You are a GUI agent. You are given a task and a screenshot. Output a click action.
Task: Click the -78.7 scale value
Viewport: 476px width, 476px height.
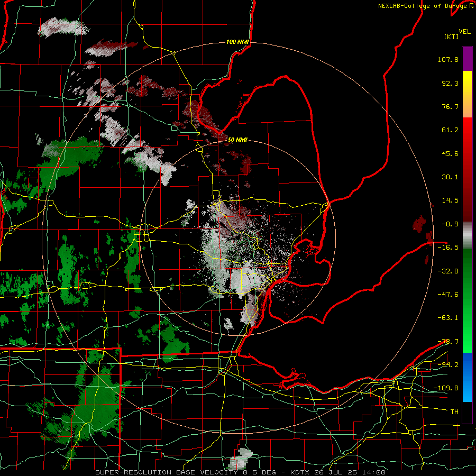448,342
